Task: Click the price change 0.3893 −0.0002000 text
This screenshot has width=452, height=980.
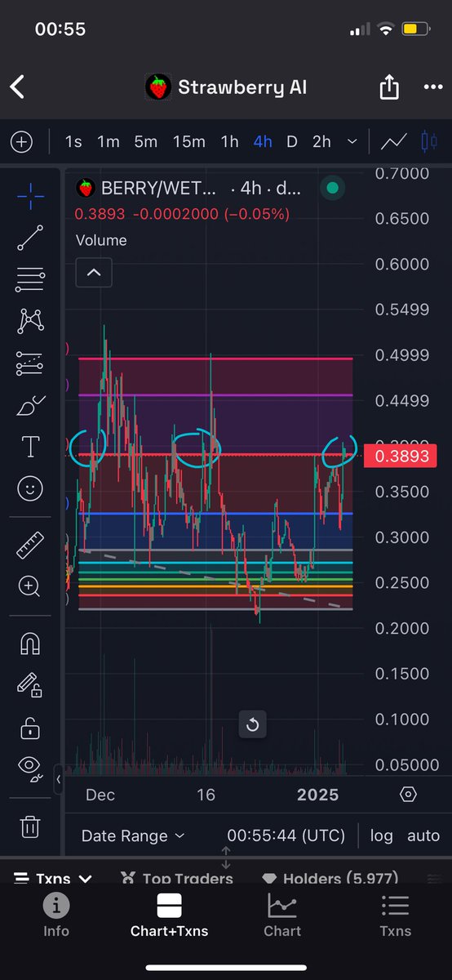Action: 182,214
